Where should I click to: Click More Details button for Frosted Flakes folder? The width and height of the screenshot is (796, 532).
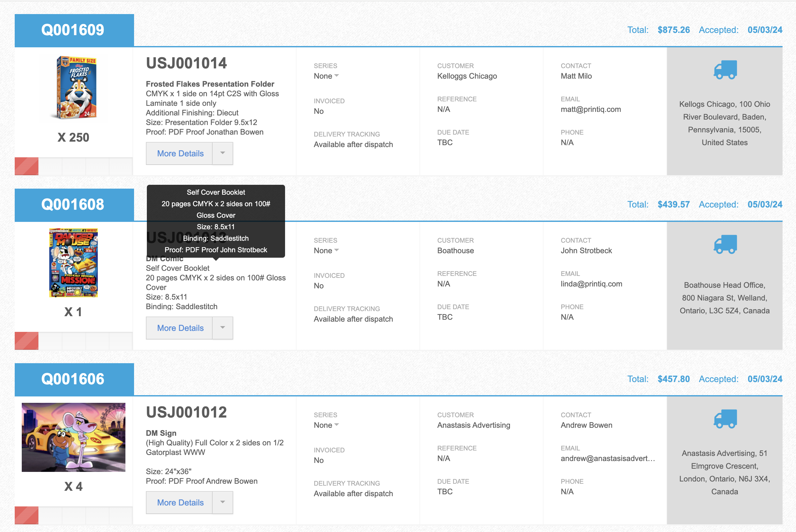pos(180,153)
